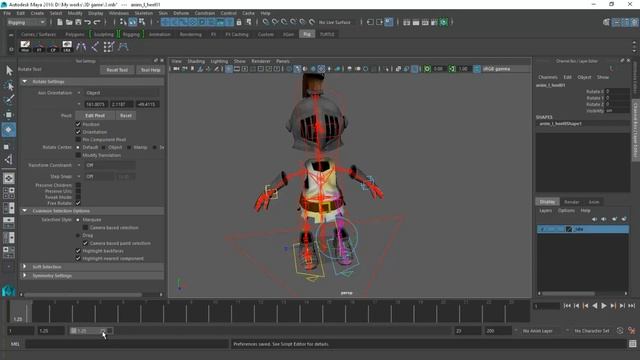This screenshot has height=360, width=640.
Task: Enable Pin Component Pivot checkbox
Action: (78, 140)
